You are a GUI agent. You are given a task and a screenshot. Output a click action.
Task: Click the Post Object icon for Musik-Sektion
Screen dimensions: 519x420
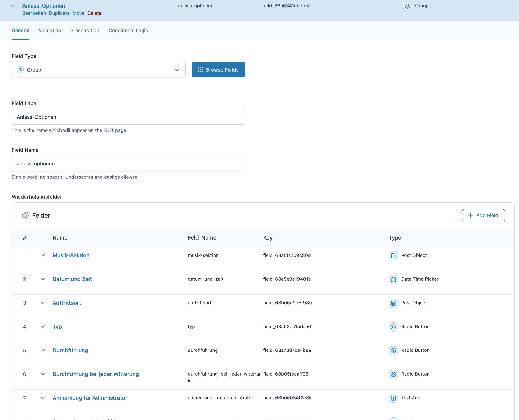click(x=393, y=256)
